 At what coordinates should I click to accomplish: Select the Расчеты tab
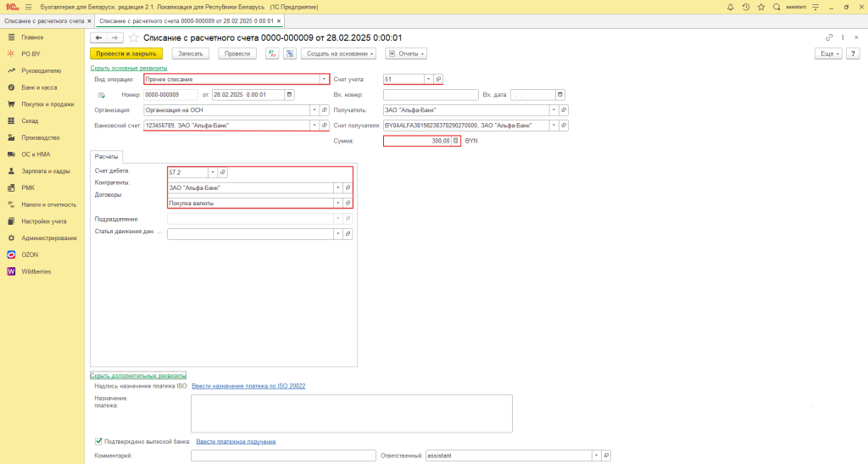pyautogui.click(x=106, y=157)
